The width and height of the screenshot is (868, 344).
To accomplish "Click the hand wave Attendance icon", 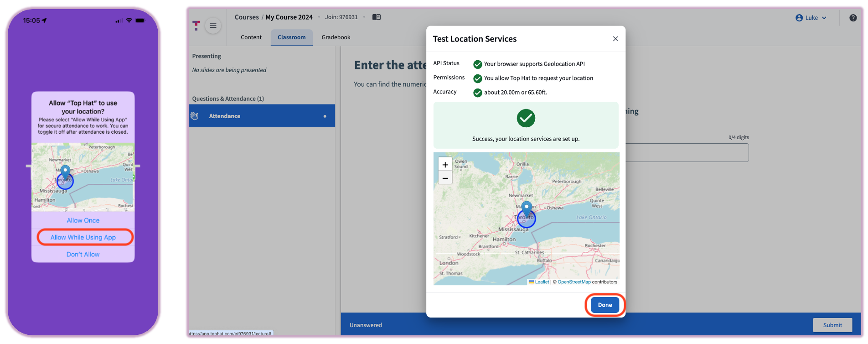I will 195,116.
